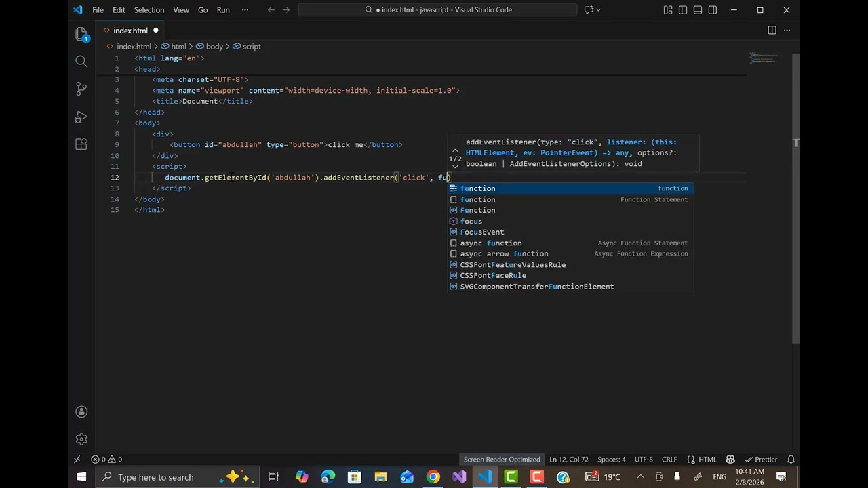Open the additional menus ellipsis in menu bar
This screenshot has height=488, width=868.
coord(245,9)
